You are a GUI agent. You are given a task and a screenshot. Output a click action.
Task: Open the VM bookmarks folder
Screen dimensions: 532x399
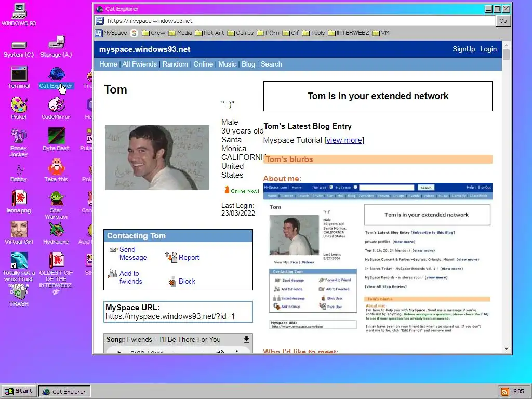point(381,33)
